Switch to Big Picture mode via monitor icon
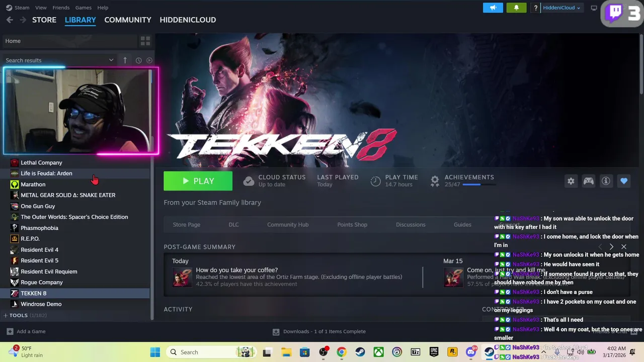Viewport: 644px width, 362px height. point(594,8)
